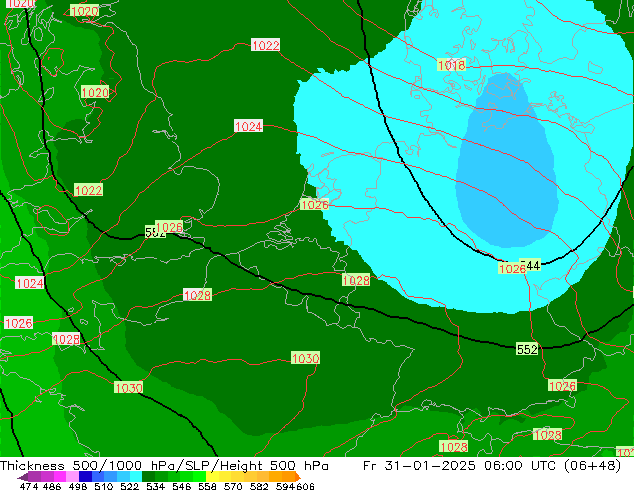
Task: Click the darkest green legend swatch
Action: click(x=148, y=477)
